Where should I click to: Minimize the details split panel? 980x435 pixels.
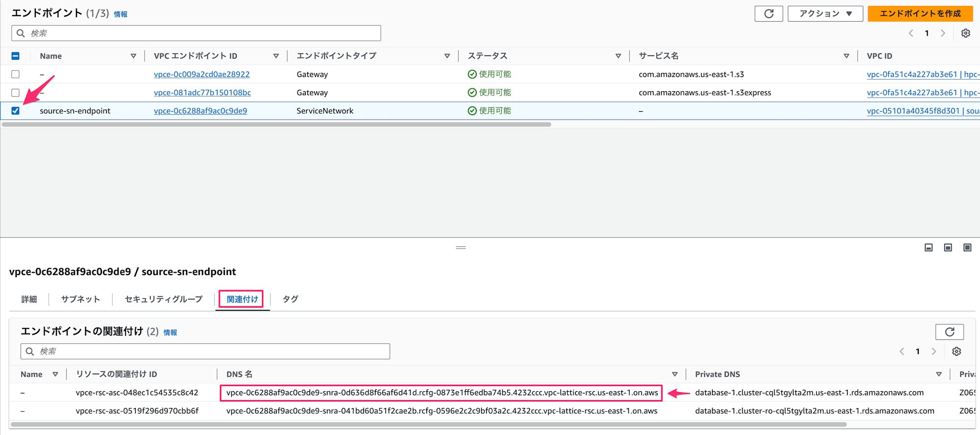click(929, 248)
